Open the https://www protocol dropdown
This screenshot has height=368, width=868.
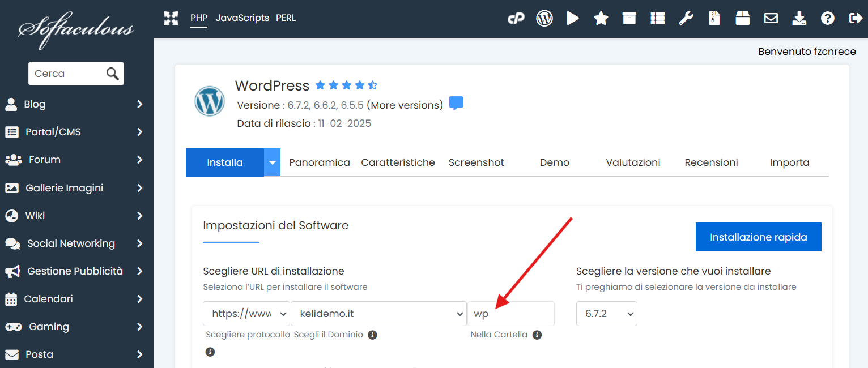[x=246, y=314]
